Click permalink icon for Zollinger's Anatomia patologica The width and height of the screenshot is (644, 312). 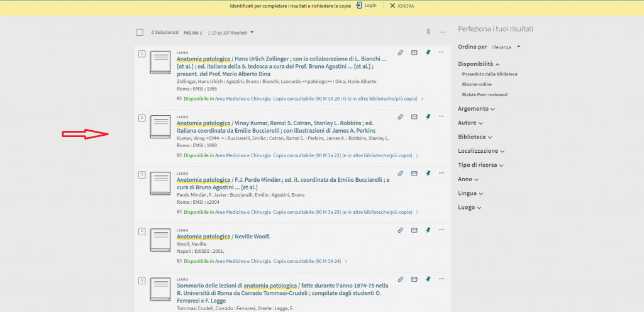click(x=401, y=52)
